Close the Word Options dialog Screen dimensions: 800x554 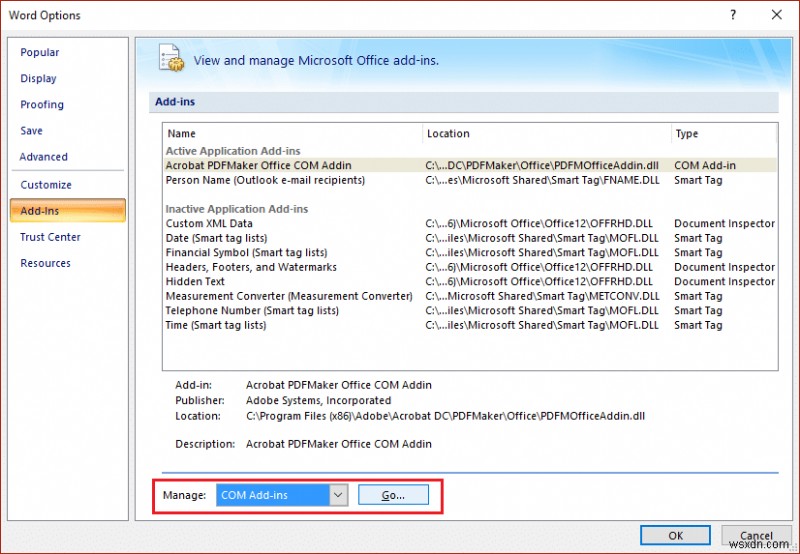(777, 15)
